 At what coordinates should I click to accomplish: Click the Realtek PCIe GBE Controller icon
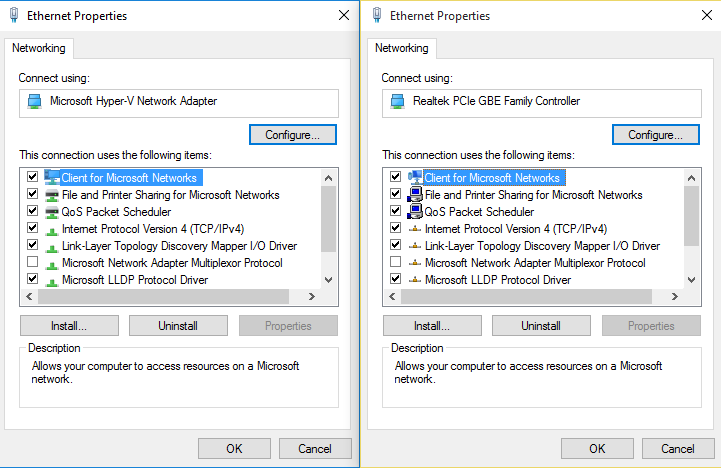(398, 101)
